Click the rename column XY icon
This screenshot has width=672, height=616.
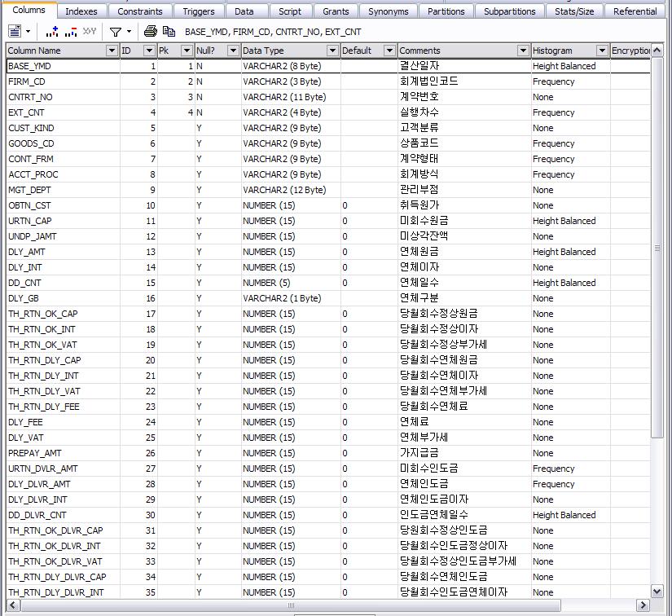pyautogui.click(x=90, y=32)
